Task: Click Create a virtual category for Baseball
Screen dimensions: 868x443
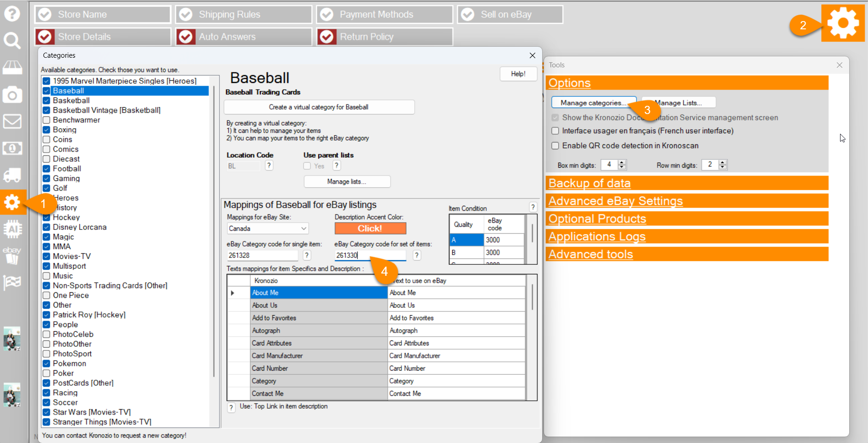Action: point(319,107)
